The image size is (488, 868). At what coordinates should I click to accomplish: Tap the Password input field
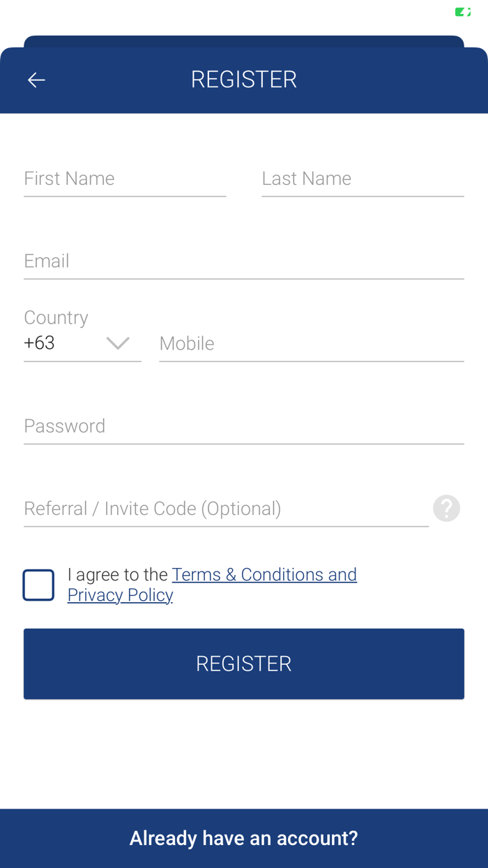(243, 426)
